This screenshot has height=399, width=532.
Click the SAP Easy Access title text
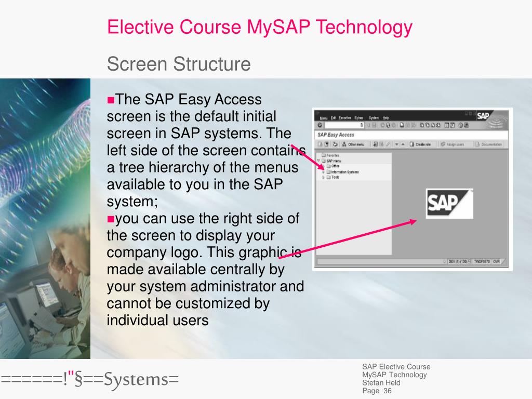click(x=336, y=135)
